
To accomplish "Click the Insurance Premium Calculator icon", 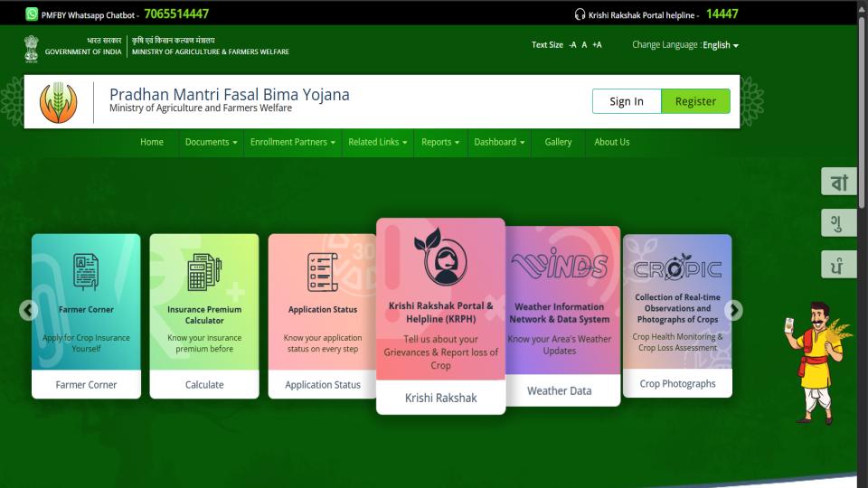I will pyautogui.click(x=204, y=272).
